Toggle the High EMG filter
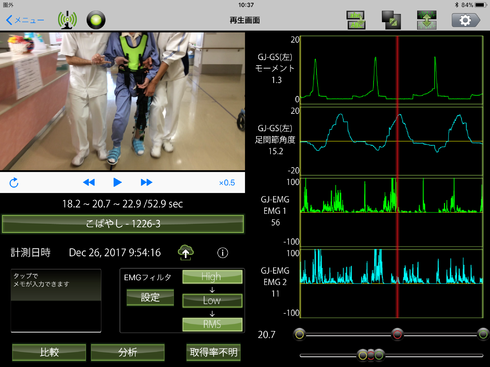 pos(212,277)
